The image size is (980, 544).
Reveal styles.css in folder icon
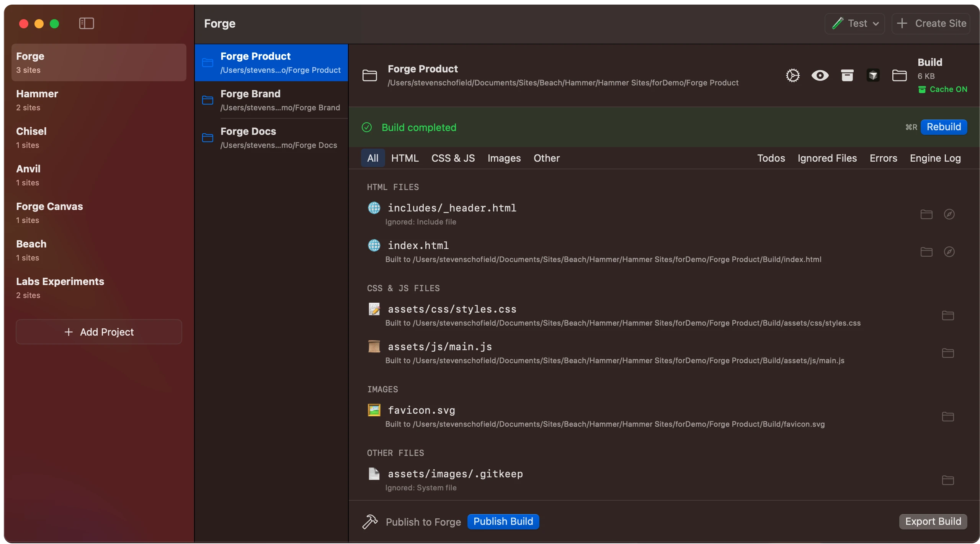point(947,315)
